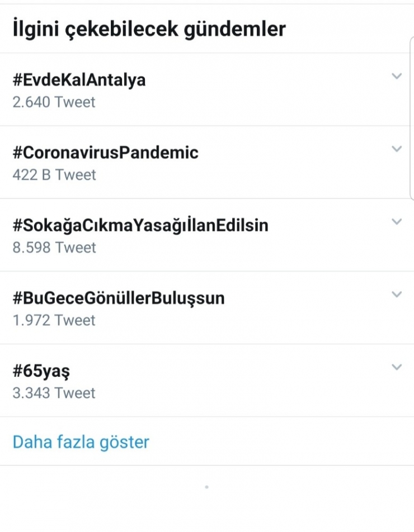This screenshot has width=414, height=532.
Task: Click the 3.343 Tweet count label
Action: pos(54,392)
